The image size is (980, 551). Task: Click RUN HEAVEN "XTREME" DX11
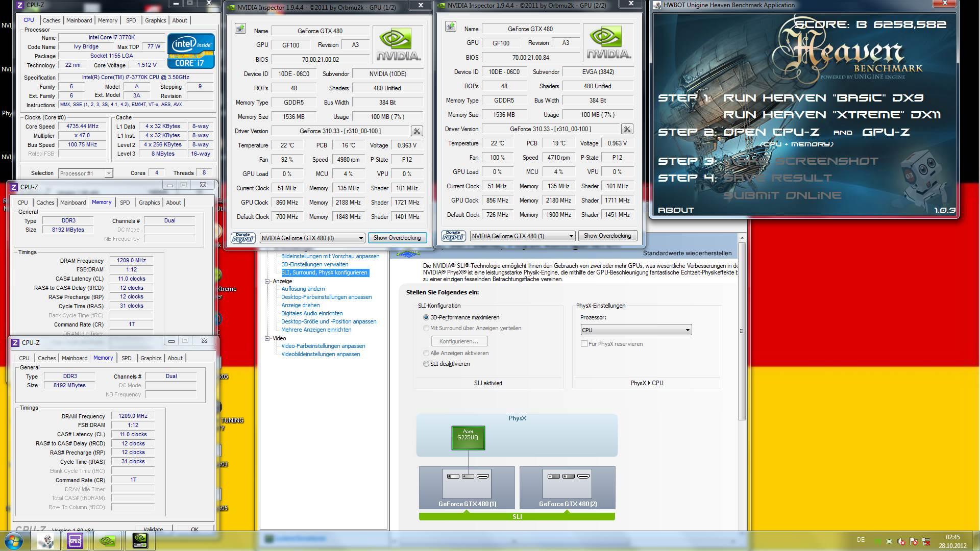[832, 115]
